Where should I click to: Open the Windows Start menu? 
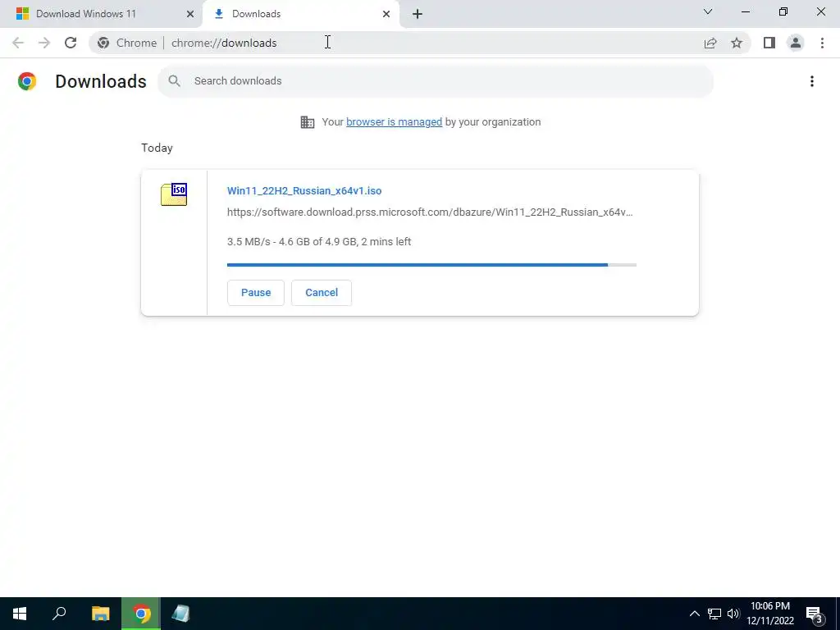(x=20, y=614)
